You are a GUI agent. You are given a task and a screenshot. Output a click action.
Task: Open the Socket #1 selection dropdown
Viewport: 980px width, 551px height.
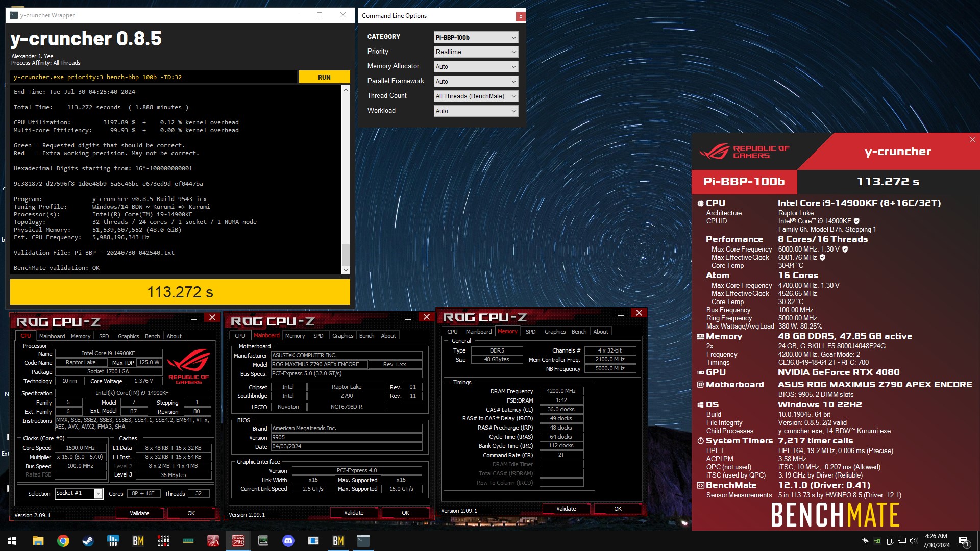[79, 493]
